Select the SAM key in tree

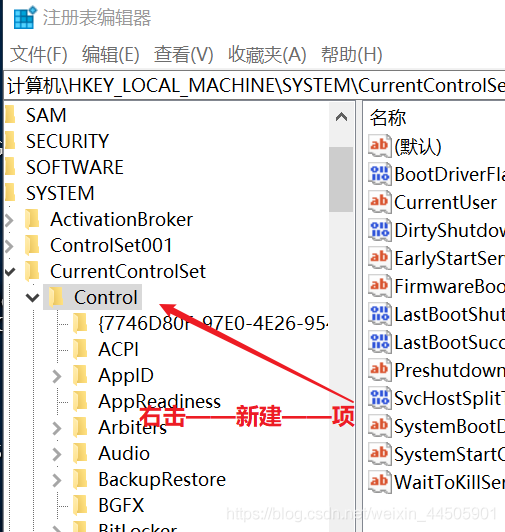tap(46, 115)
